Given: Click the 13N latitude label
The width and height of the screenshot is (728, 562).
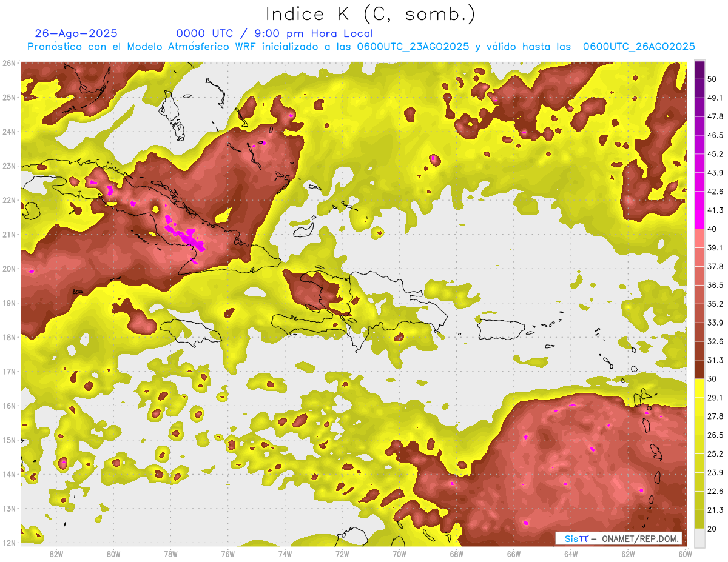Looking at the screenshot, I should pos(8,508).
